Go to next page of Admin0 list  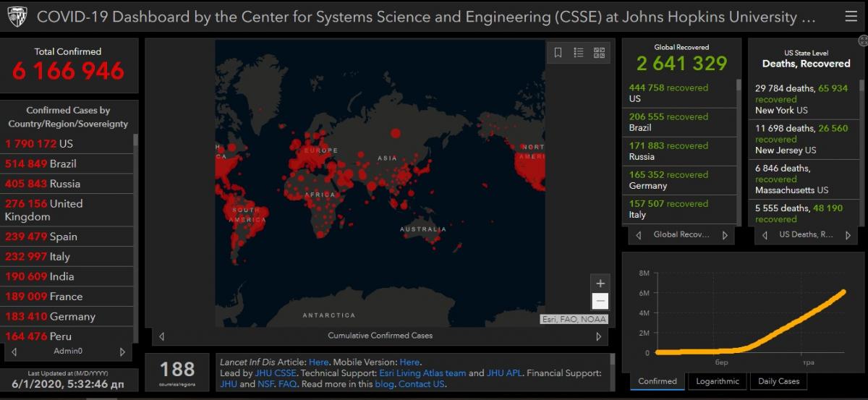point(122,352)
